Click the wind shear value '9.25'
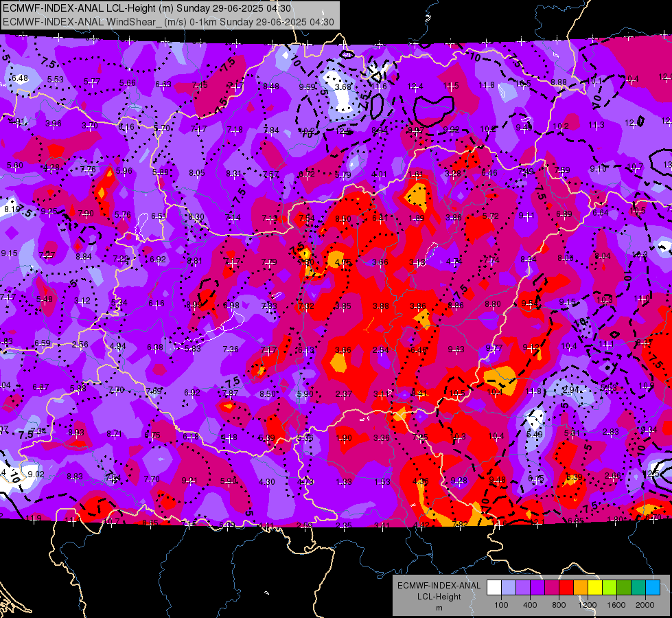The width and height of the screenshot is (672, 618). 49,211
